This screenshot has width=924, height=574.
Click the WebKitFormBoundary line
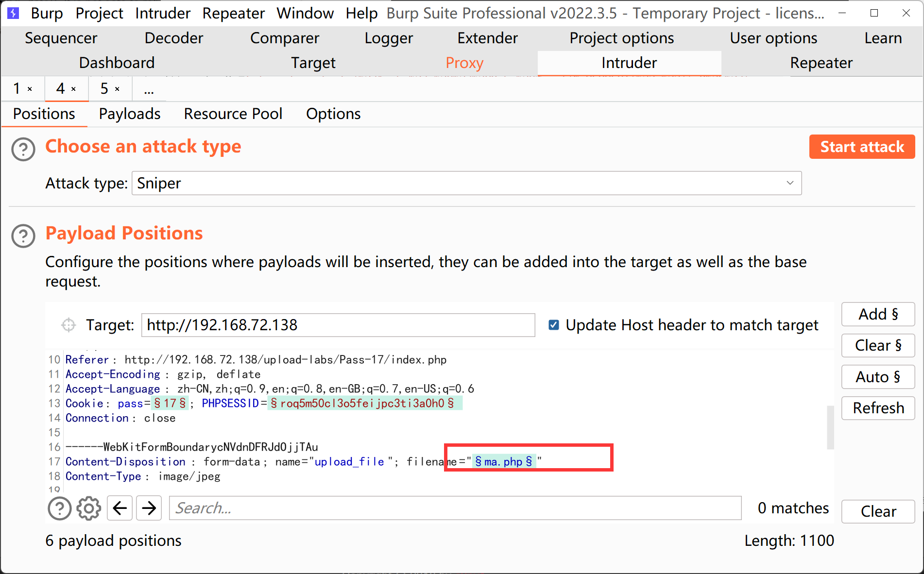tap(192, 447)
